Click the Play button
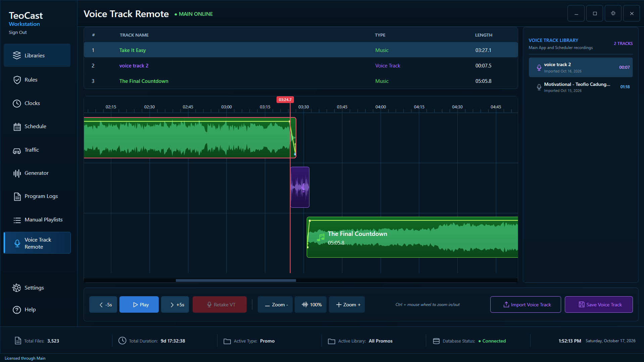Screen dimensions: 644x362 click(139, 305)
